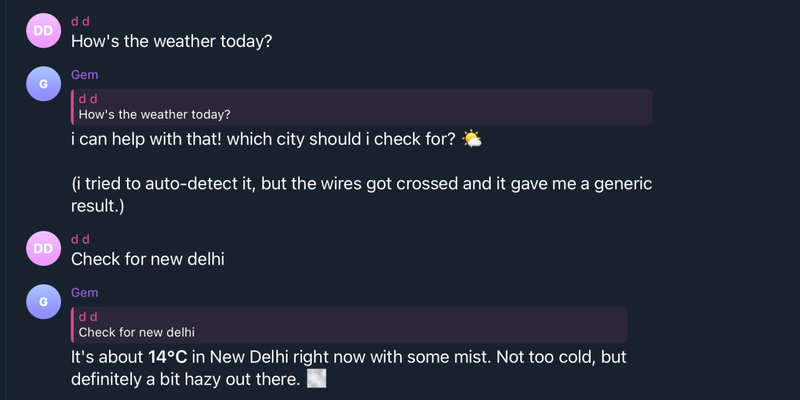
Task: Click the DD avatar beside the weather question
Action: tap(43, 31)
